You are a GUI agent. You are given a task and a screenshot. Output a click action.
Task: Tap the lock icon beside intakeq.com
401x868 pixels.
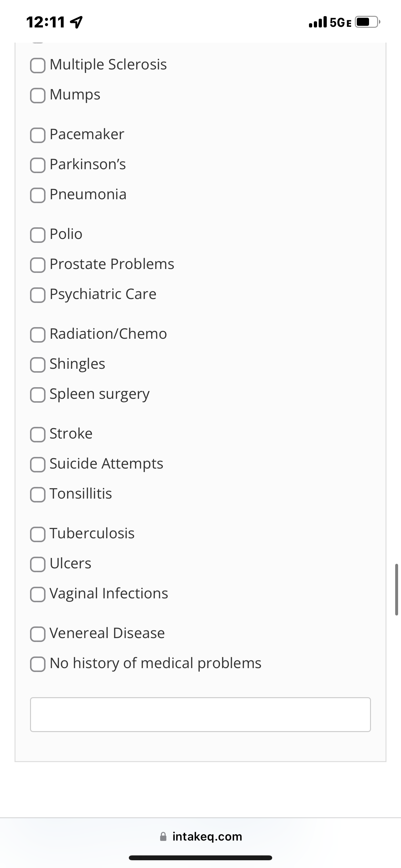(x=163, y=836)
